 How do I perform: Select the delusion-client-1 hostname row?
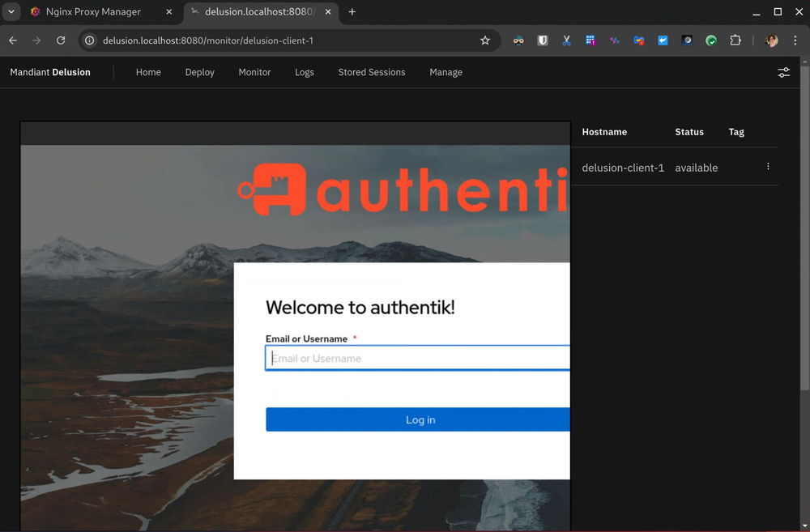623,168
